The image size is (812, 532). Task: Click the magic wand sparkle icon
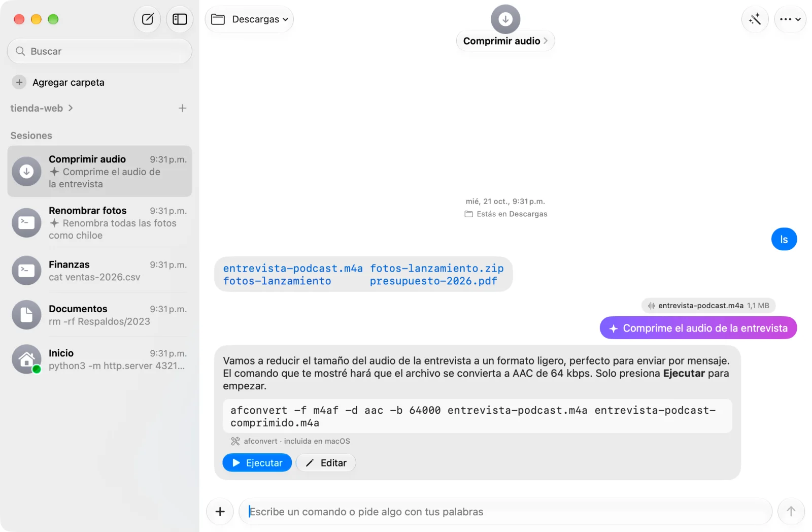tap(755, 19)
